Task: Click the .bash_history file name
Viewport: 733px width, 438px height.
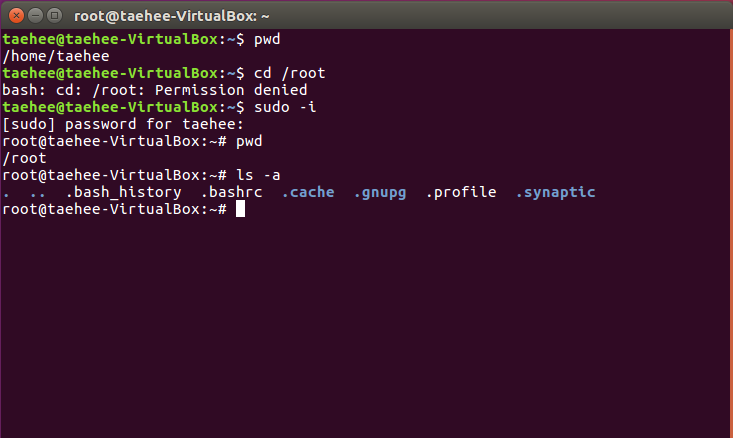Action: click(x=123, y=192)
